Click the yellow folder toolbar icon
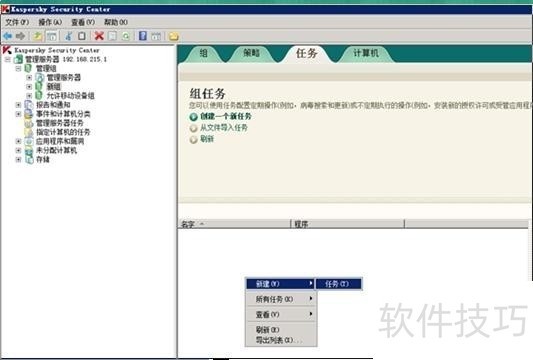 [x=174, y=36]
